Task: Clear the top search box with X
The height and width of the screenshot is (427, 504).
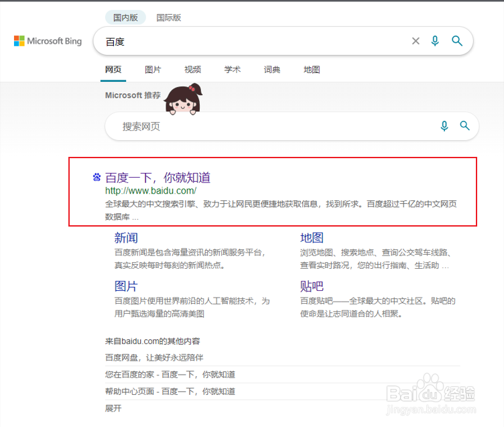Action: (x=416, y=41)
